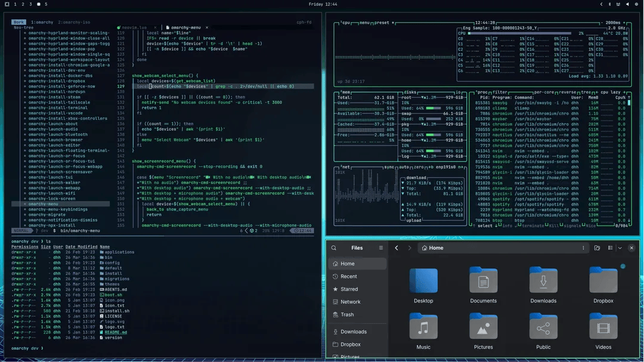Switch to workspace 5 in top bar
Viewport: 644px width, 362px height.
click(46, 4)
